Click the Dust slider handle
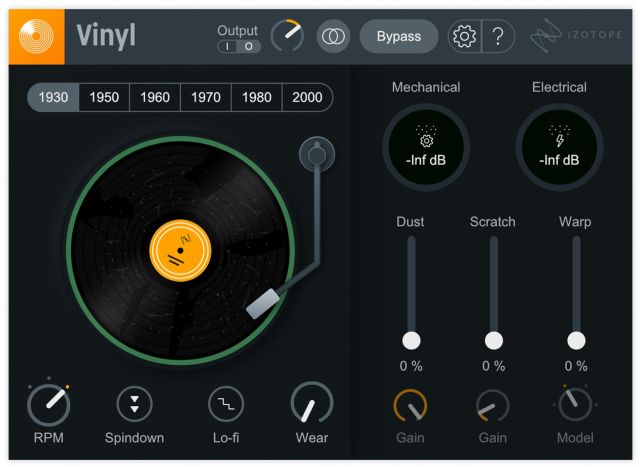640x467 pixels. point(411,340)
